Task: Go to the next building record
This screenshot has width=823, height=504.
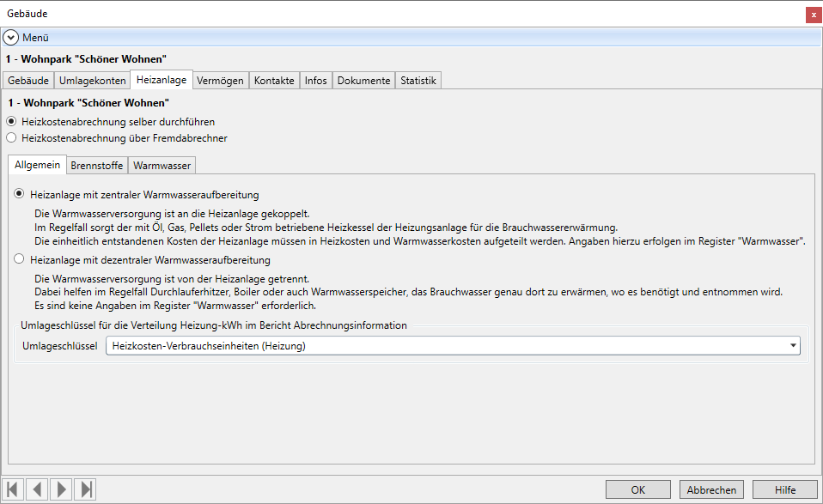Action: coord(61,489)
